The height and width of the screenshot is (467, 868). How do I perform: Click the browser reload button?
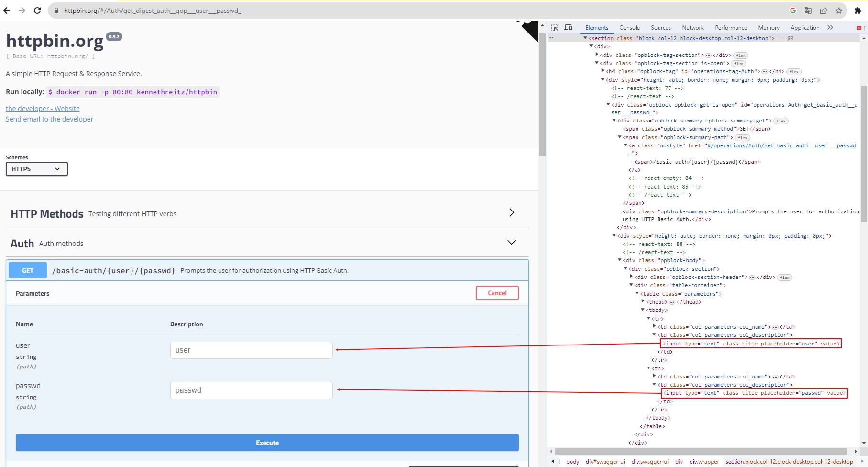37,11
